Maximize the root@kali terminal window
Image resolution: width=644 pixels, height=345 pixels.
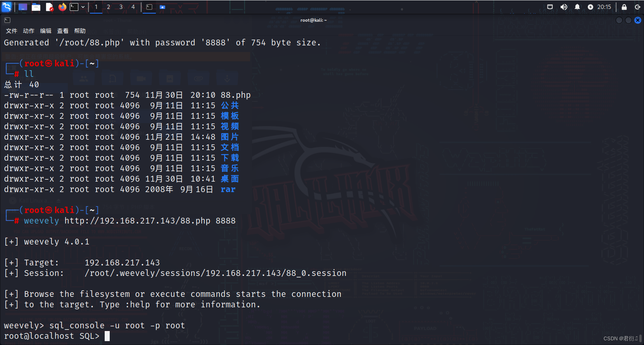[628, 20]
